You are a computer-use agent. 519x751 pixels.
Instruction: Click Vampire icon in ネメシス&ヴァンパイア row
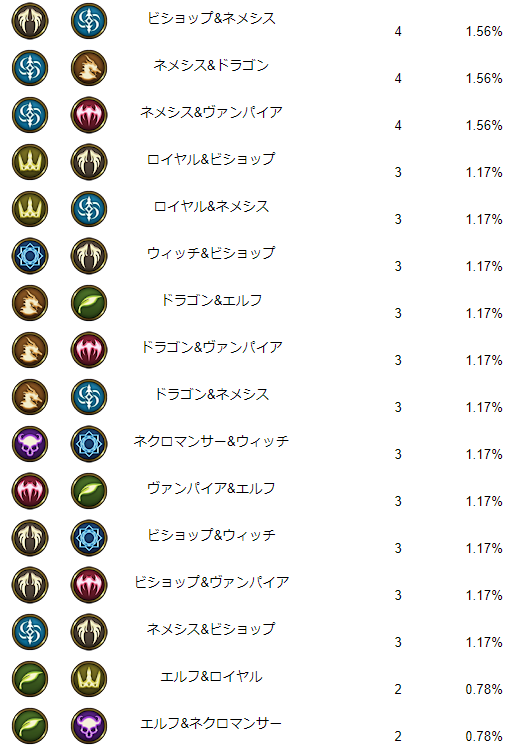(89, 115)
